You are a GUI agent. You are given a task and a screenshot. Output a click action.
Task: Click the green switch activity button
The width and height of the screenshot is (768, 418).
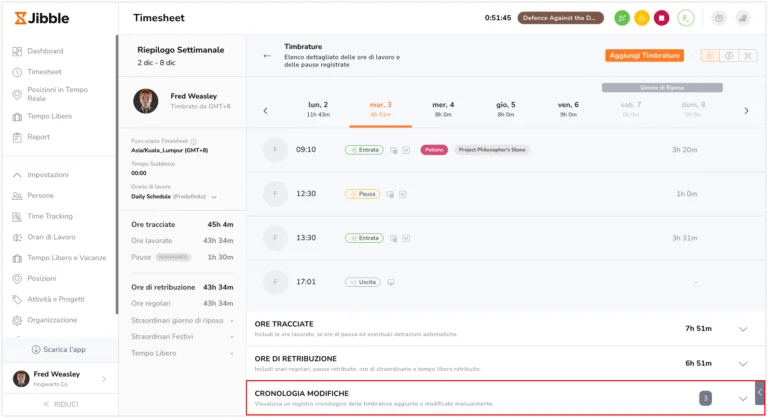tap(622, 18)
